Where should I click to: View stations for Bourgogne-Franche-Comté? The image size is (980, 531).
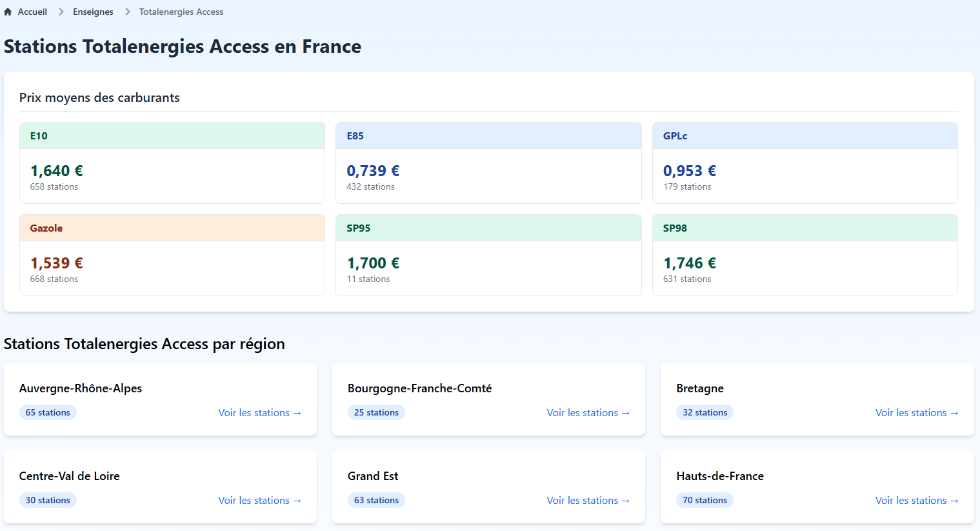pos(588,413)
